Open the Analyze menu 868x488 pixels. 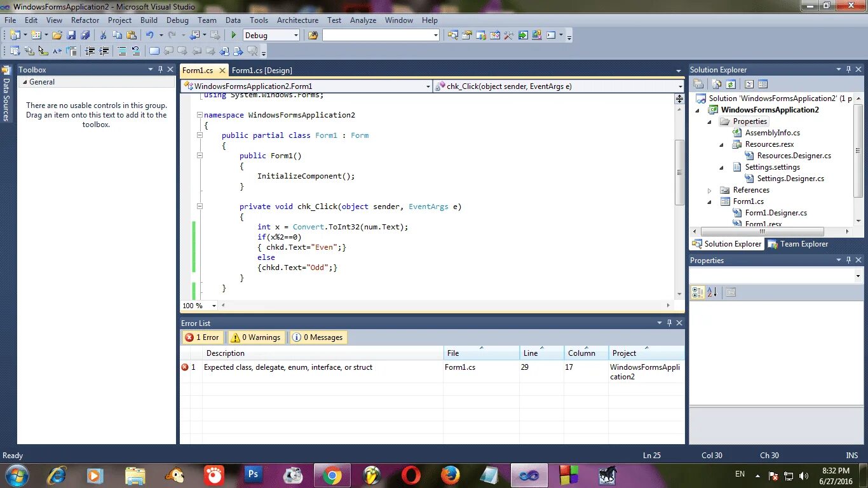point(363,20)
